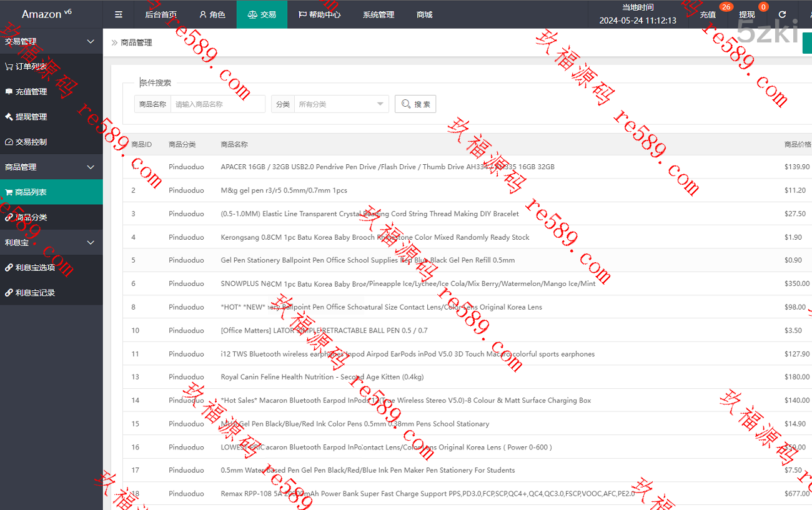Click the refresh icon in top bar
The image size is (812, 510).
782,14
